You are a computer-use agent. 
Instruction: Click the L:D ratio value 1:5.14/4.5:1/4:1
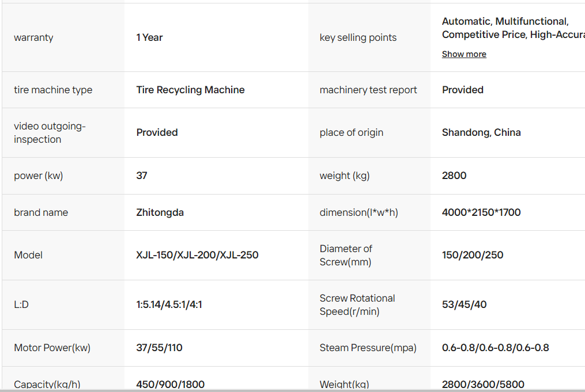[x=169, y=305]
